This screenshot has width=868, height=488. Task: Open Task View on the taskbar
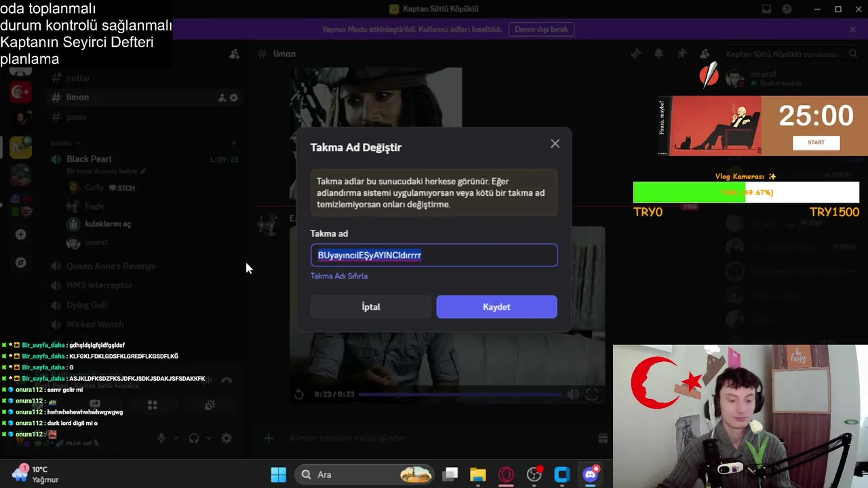coord(450,474)
